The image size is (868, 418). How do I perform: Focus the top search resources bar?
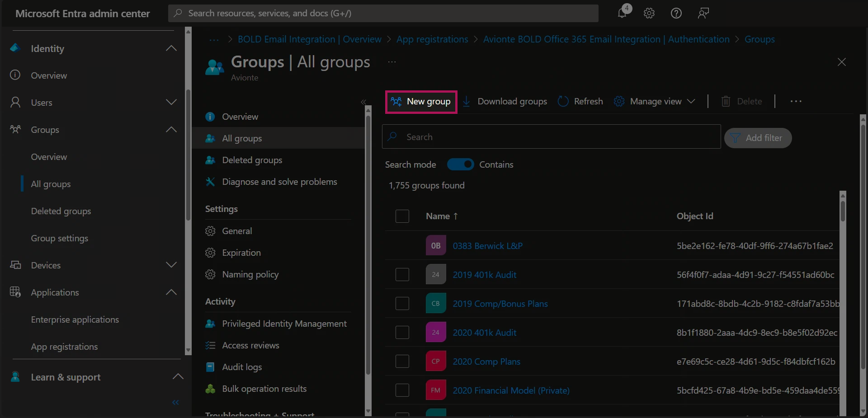pos(383,13)
